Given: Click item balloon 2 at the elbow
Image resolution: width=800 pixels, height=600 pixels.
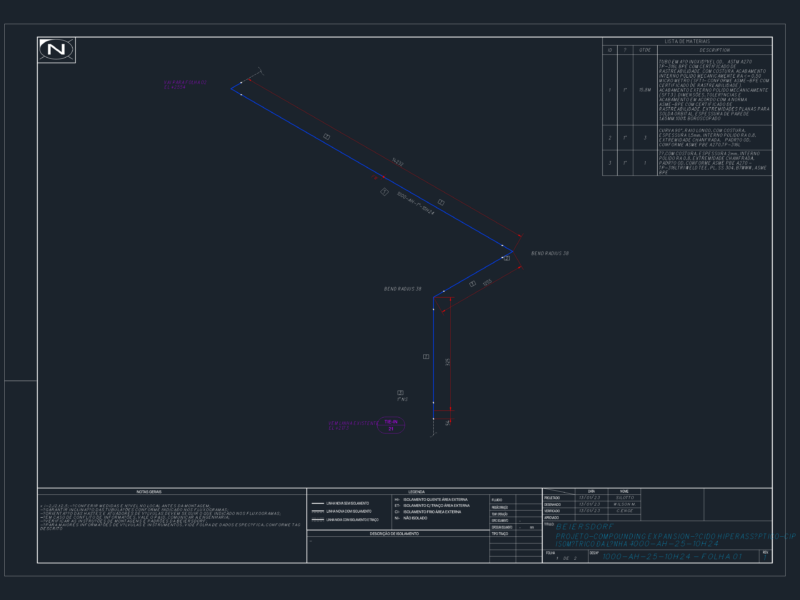Looking at the screenshot, I should point(507,258).
